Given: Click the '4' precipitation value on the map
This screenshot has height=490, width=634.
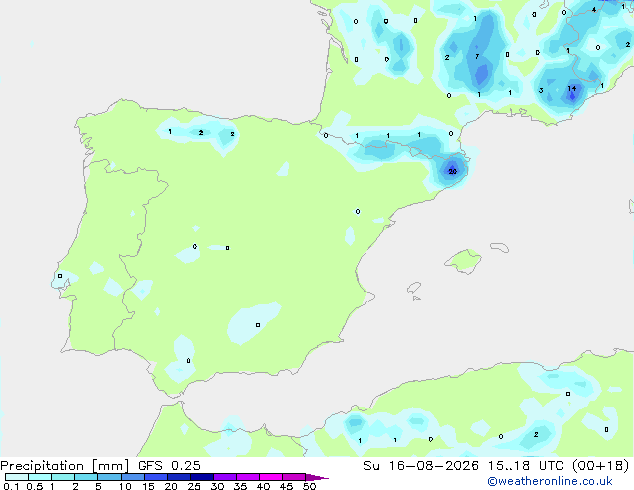Looking at the screenshot, I should [594, 10].
